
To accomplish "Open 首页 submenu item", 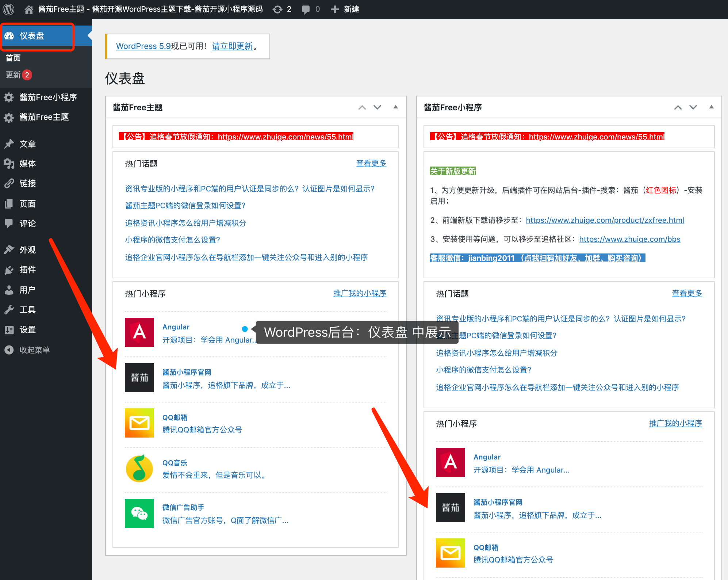I will click(x=13, y=58).
